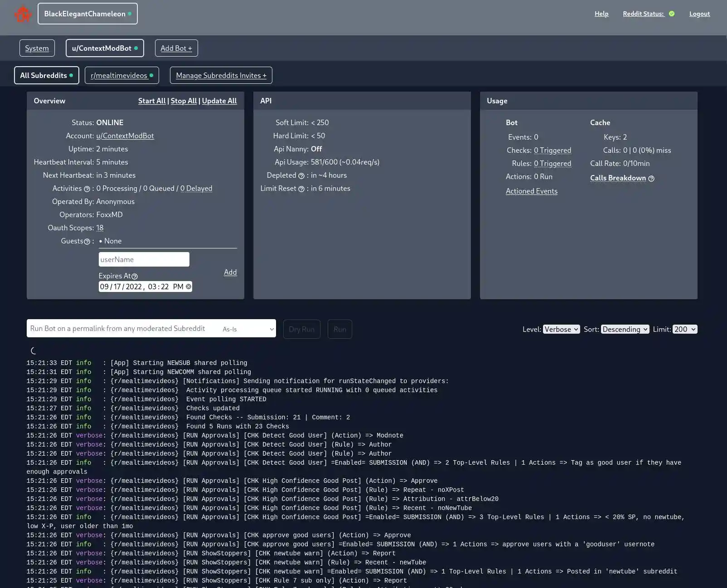Click the Guests help icon
The width and height of the screenshot is (727, 588).
click(87, 241)
